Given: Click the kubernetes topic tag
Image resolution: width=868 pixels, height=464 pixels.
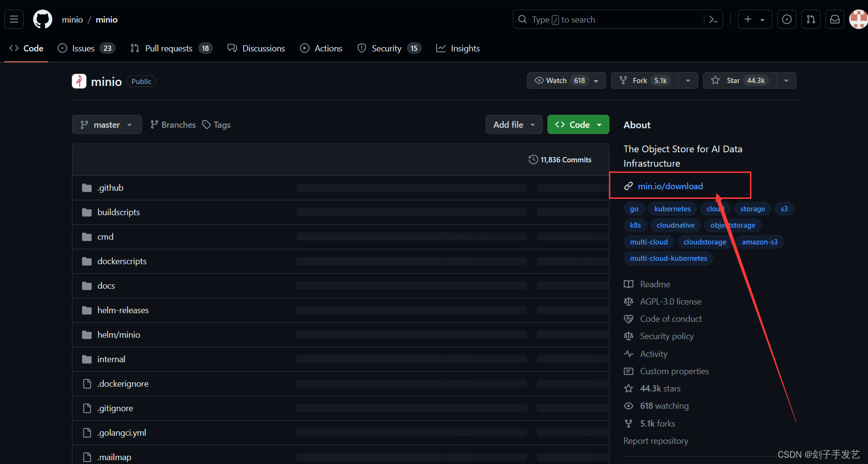Looking at the screenshot, I should (672, 208).
